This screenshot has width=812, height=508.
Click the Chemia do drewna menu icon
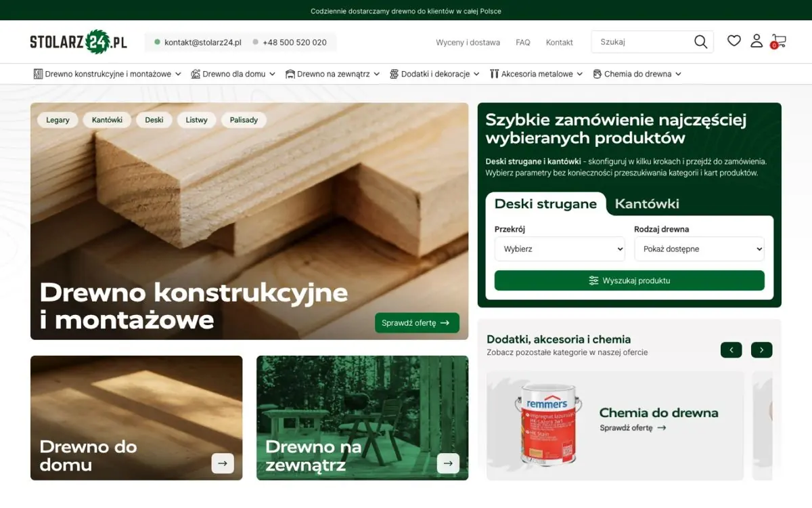pyautogui.click(x=597, y=74)
